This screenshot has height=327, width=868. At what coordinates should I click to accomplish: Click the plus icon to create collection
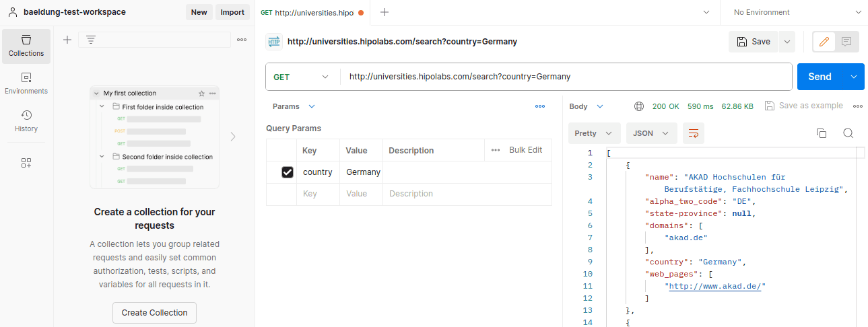click(x=67, y=40)
